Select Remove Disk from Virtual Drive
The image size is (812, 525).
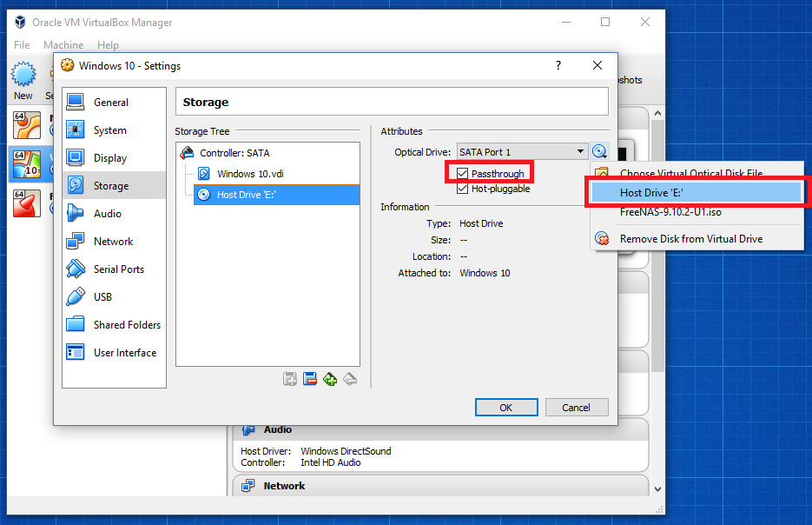[696, 239]
